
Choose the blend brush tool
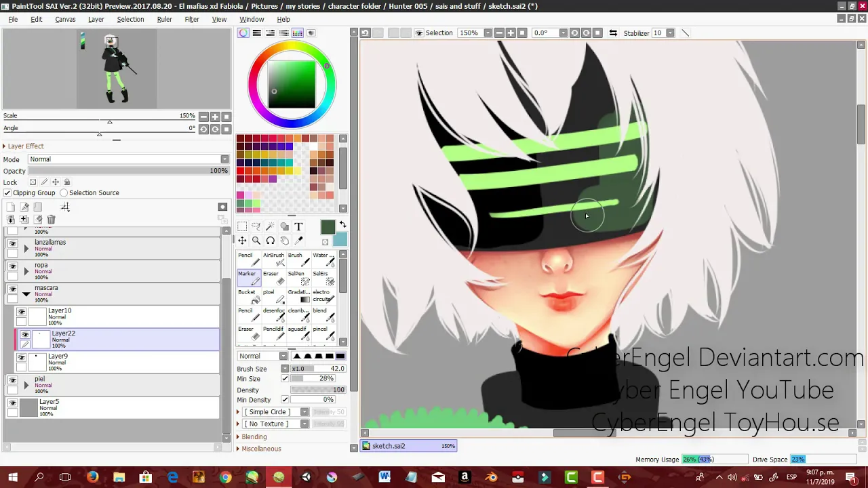(x=323, y=314)
